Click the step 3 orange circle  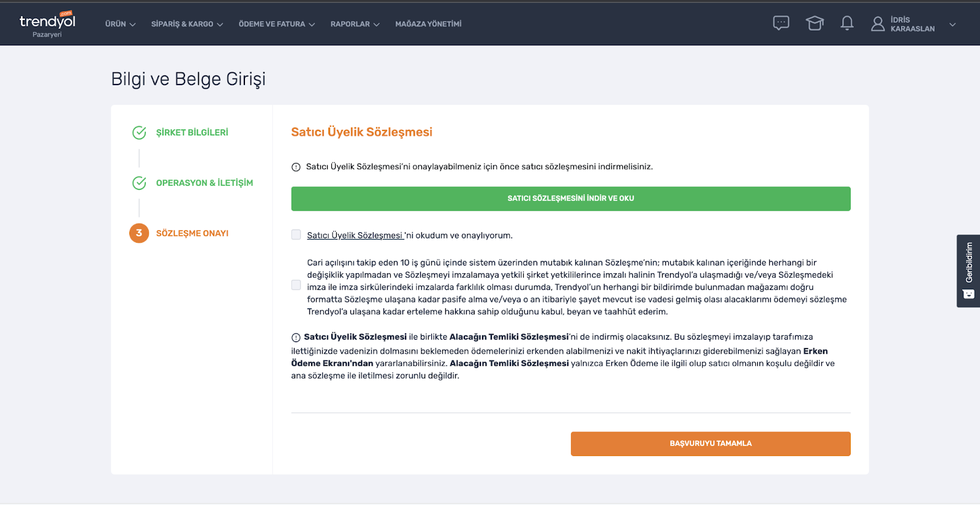click(x=139, y=233)
